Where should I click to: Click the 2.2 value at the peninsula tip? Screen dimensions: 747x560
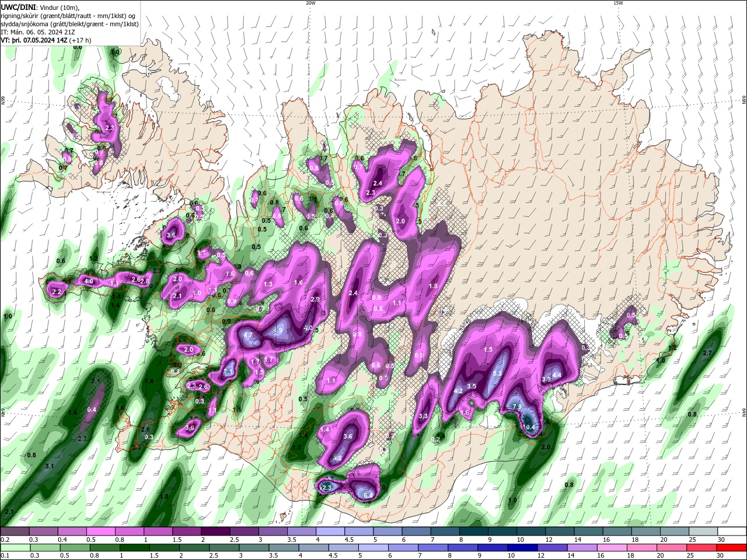(x=57, y=292)
